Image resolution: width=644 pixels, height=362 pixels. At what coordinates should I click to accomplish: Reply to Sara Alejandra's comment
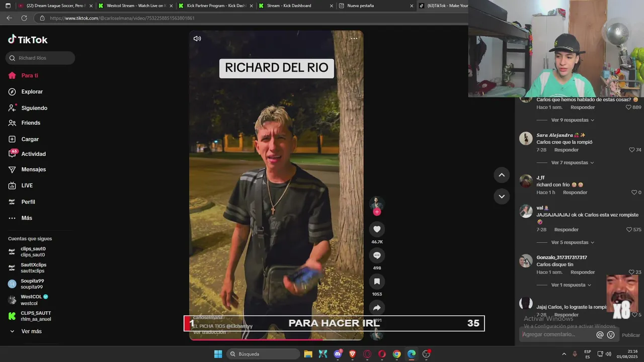click(567, 150)
